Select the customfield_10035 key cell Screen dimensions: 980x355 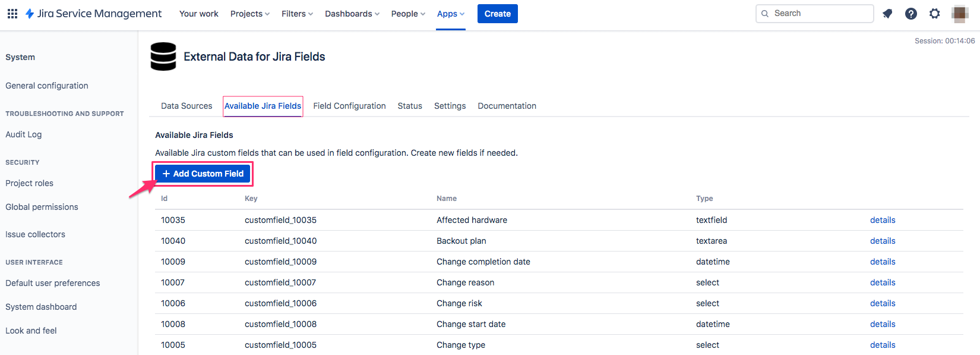coord(280,220)
